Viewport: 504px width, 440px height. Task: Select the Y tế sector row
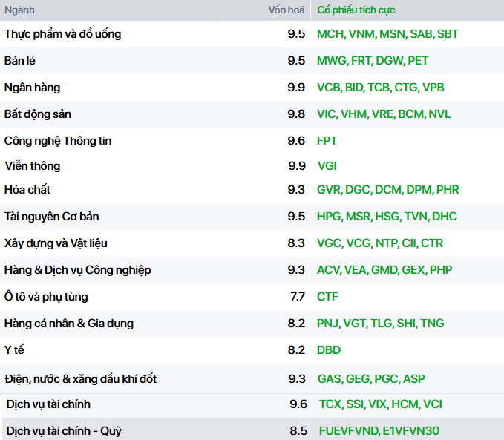pyautogui.click(x=252, y=349)
